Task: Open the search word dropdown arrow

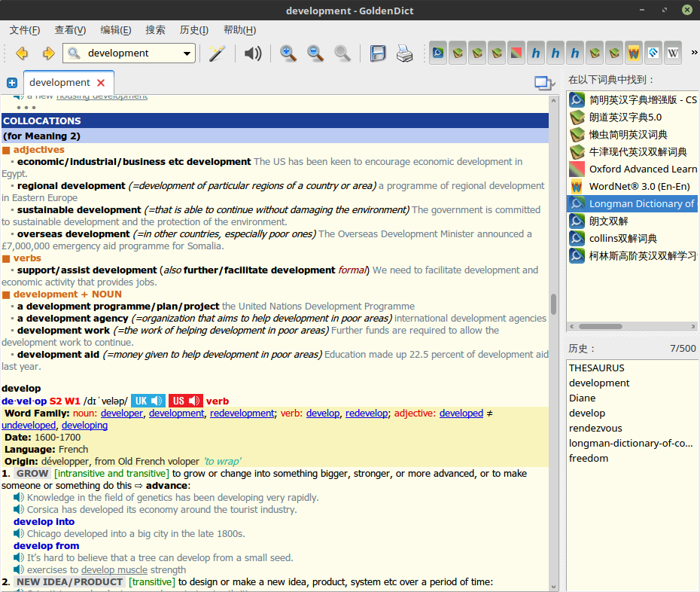Action: pyautogui.click(x=187, y=53)
